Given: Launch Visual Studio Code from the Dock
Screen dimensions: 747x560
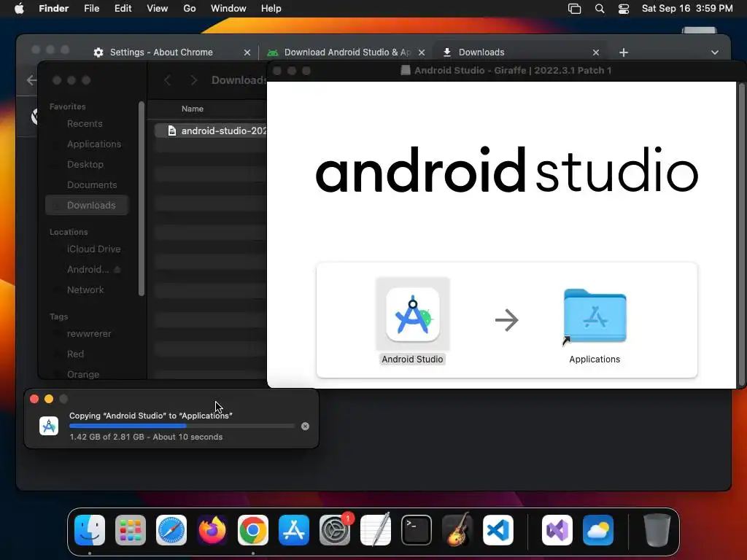Looking at the screenshot, I should pyautogui.click(x=498, y=530).
